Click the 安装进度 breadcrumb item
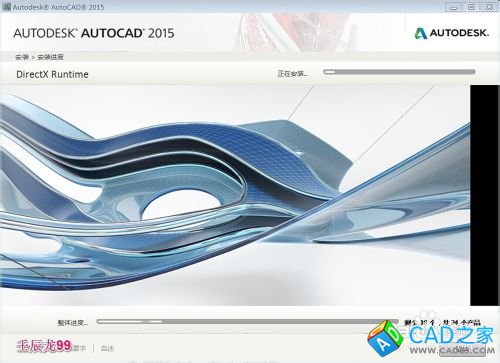This screenshot has width=500, height=363. click(x=50, y=57)
